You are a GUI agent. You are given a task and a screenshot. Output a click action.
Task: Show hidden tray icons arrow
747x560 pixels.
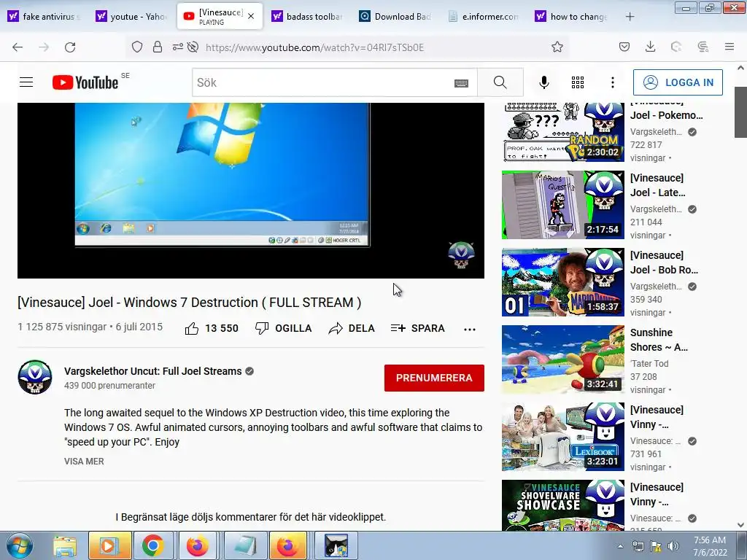coord(620,546)
